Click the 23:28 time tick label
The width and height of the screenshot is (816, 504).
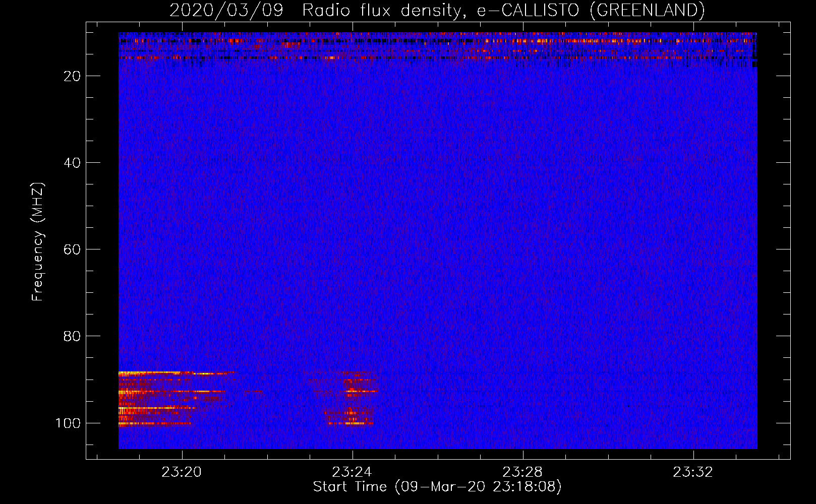[x=522, y=472]
